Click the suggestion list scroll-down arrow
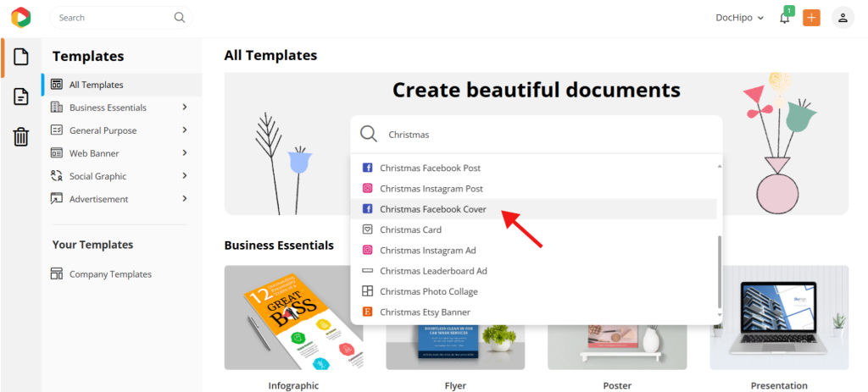The image size is (868, 392). click(720, 315)
